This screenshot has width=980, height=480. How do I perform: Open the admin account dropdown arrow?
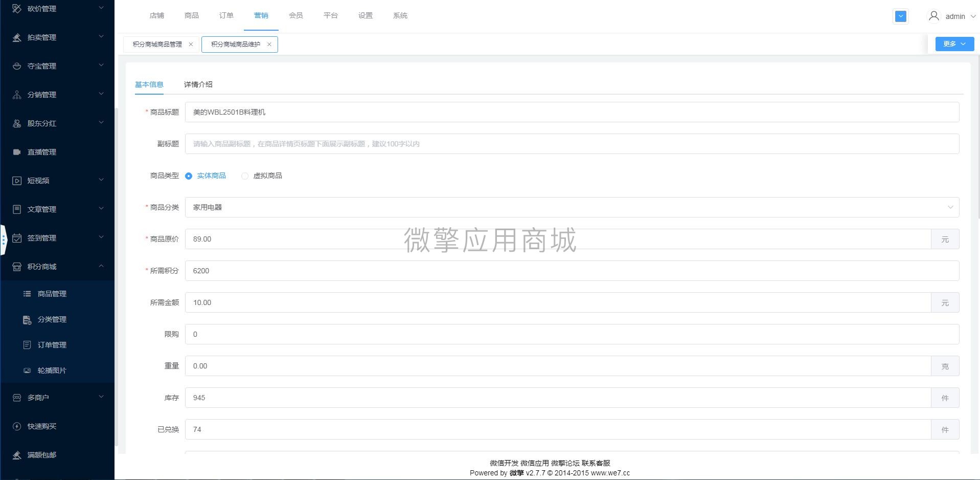(x=973, y=16)
